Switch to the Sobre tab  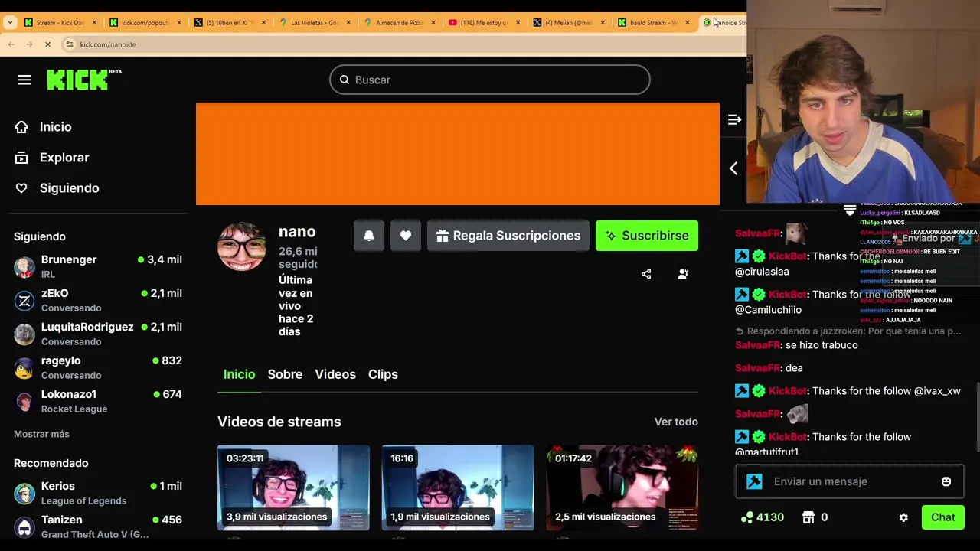point(285,374)
